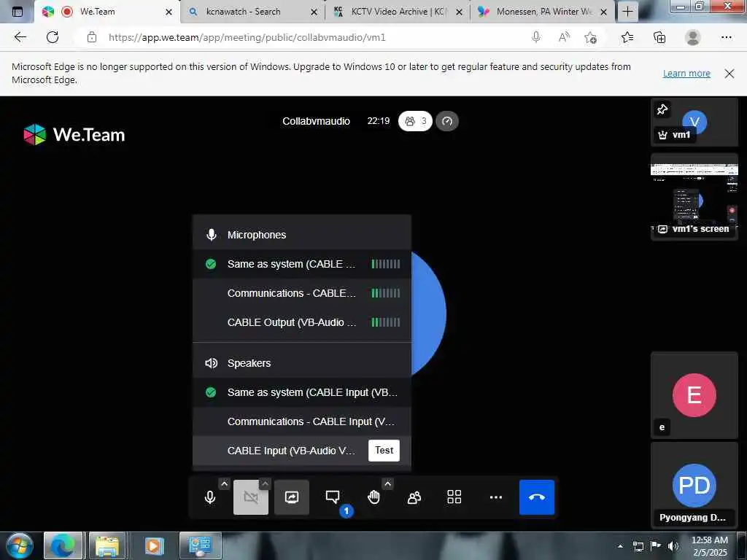Toggle the disabled camera button
Viewport: 747px width, 560px height.
pos(251,497)
